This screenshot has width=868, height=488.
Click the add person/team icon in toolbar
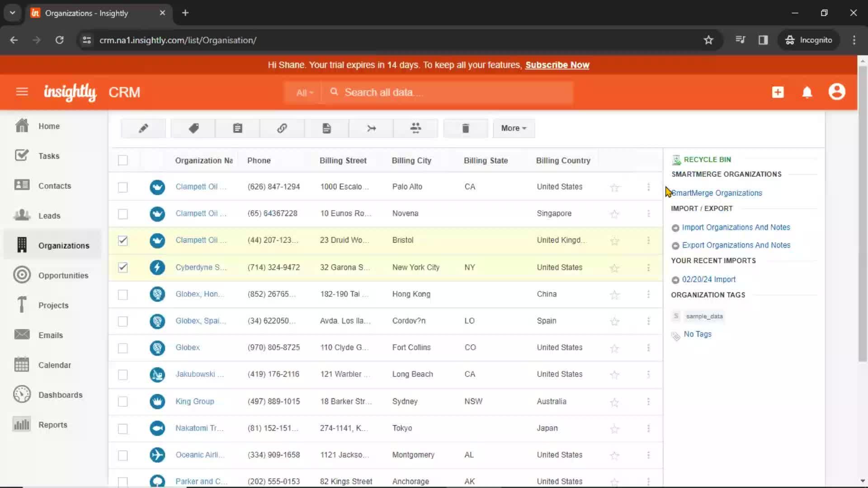click(x=415, y=128)
